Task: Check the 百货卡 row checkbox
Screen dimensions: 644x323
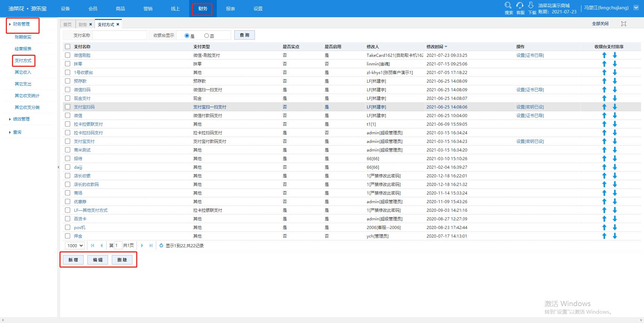Action: [x=67, y=219]
